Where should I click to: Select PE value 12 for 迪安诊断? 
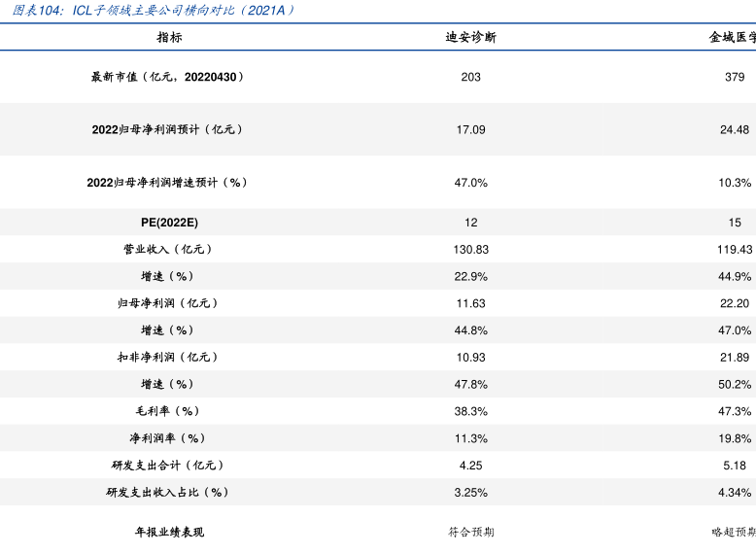pos(470,223)
